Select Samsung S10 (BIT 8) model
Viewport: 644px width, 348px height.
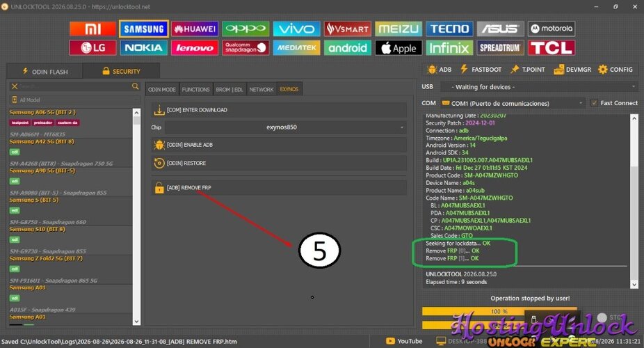tap(37, 229)
